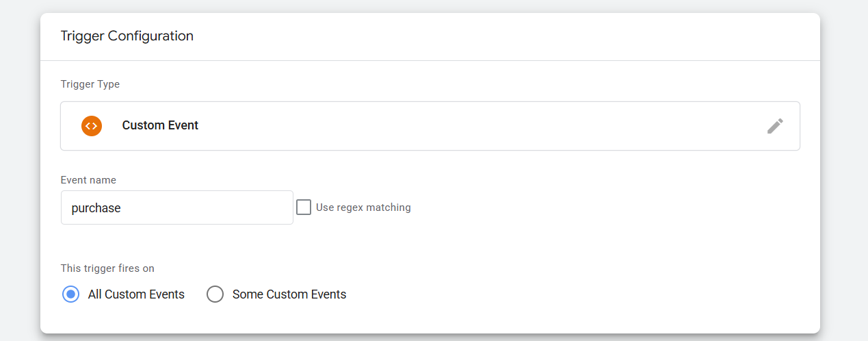868x341 pixels.
Task: Click the "Some Custom Events" label text
Action: click(289, 294)
